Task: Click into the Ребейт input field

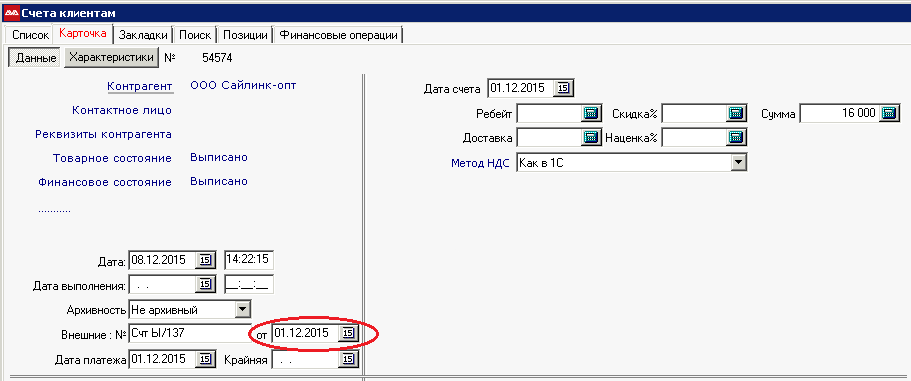Action: [x=549, y=114]
